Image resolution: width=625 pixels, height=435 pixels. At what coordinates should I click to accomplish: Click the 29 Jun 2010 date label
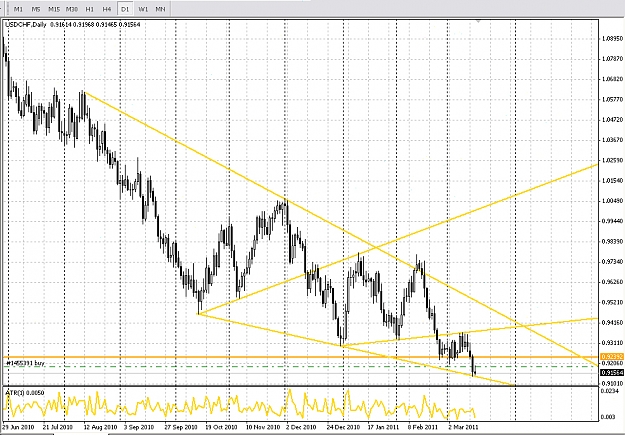click(18, 427)
